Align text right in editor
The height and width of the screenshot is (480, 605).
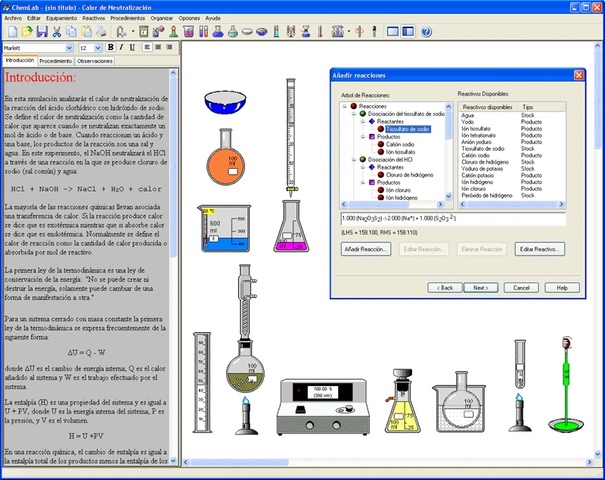point(169,47)
